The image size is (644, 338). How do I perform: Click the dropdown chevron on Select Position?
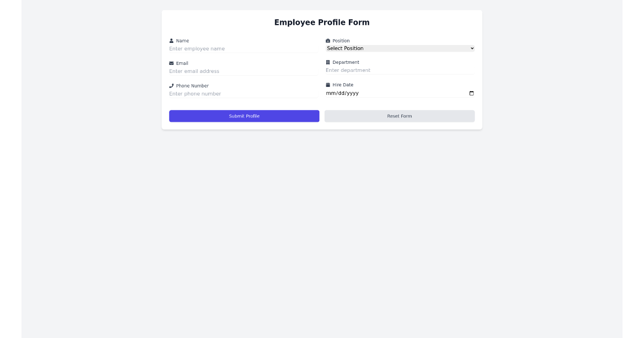(472, 48)
